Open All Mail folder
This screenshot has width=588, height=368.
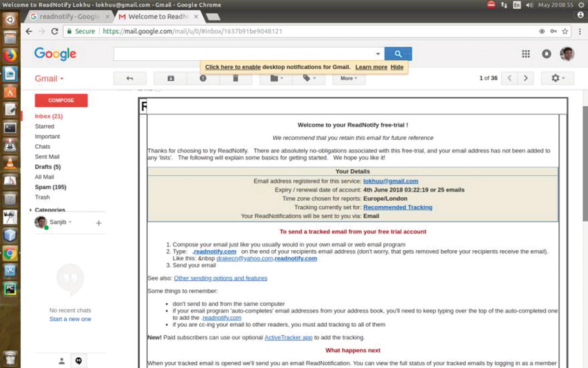pos(44,177)
